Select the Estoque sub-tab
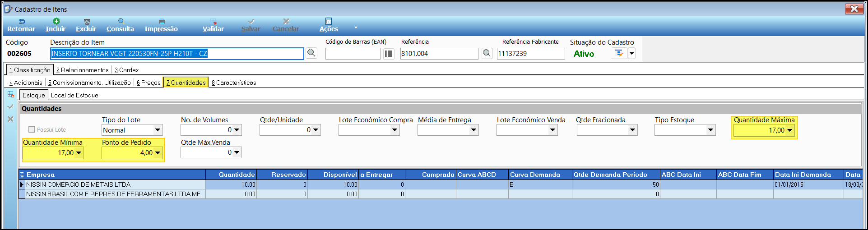 pyautogui.click(x=34, y=95)
